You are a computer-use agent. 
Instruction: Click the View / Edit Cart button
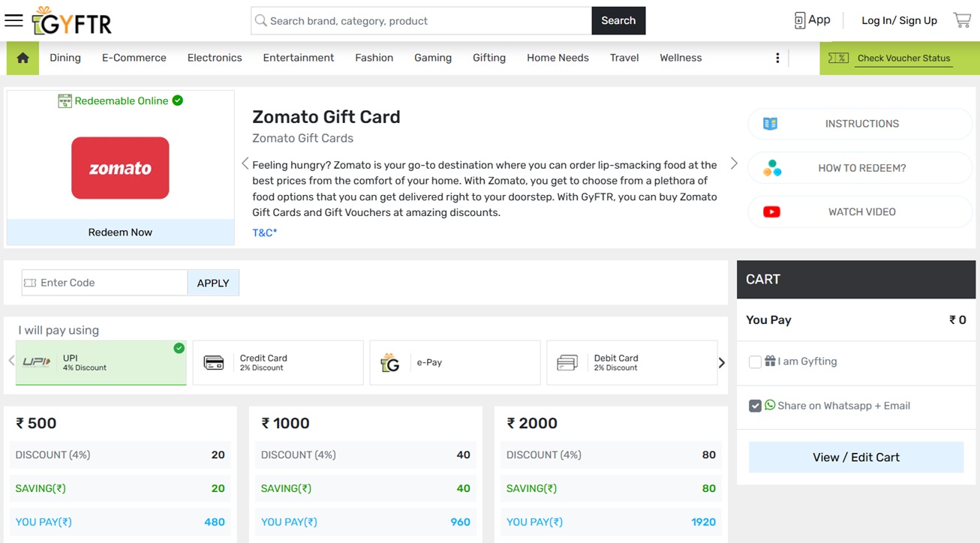pyautogui.click(x=856, y=457)
